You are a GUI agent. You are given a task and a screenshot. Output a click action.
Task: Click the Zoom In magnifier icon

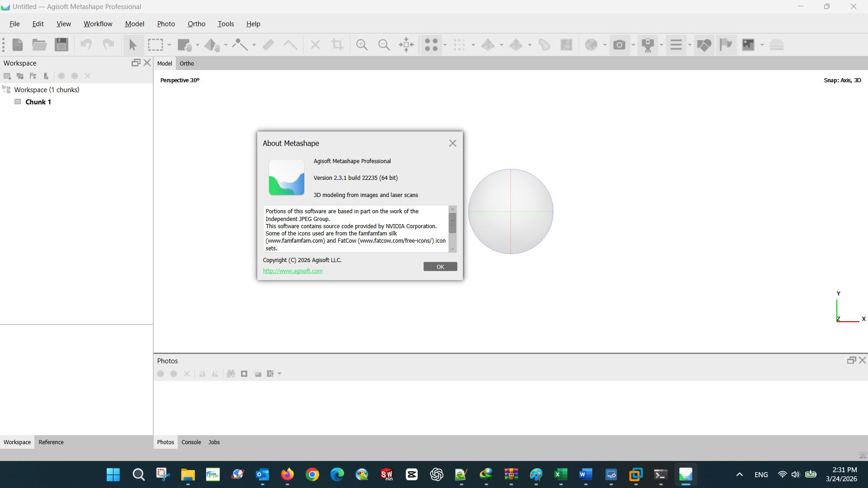pos(362,45)
